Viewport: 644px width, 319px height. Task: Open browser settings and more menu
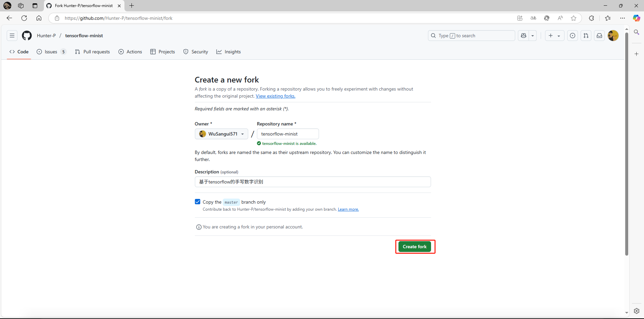pyautogui.click(x=623, y=18)
